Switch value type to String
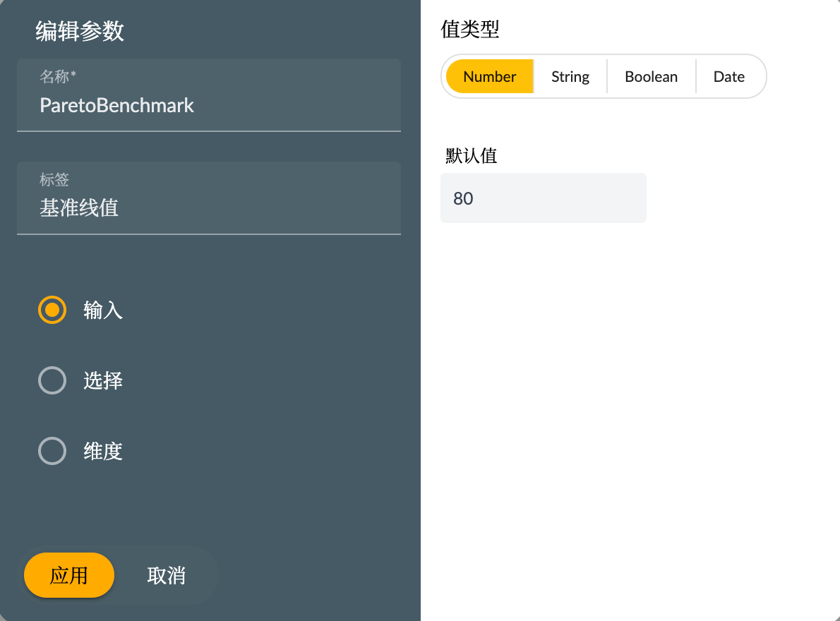The image size is (840, 621). pyautogui.click(x=570, y=76)
